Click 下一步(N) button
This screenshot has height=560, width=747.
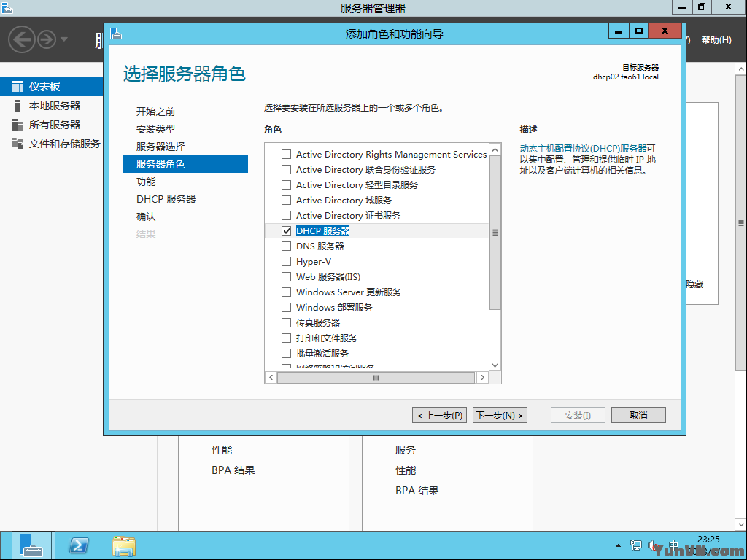(500, 415)
